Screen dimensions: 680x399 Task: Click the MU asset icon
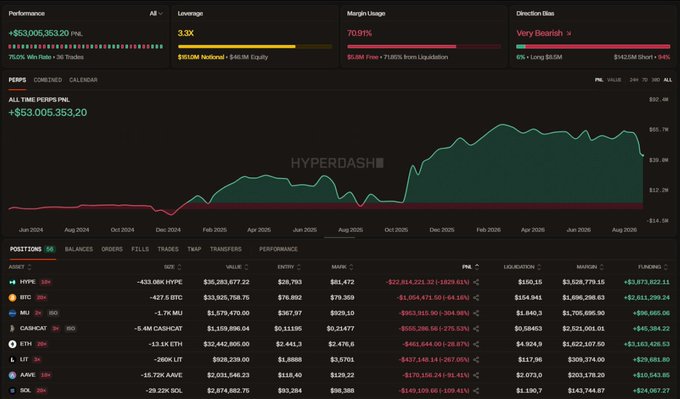point(12,313)
